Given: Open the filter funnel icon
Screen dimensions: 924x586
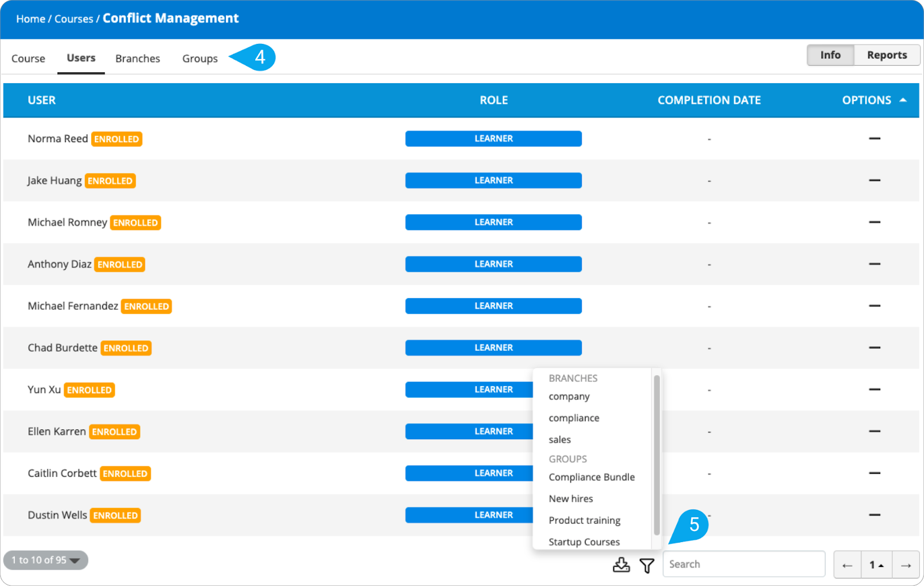Looking at the screenshot, I should click(647, 565).
